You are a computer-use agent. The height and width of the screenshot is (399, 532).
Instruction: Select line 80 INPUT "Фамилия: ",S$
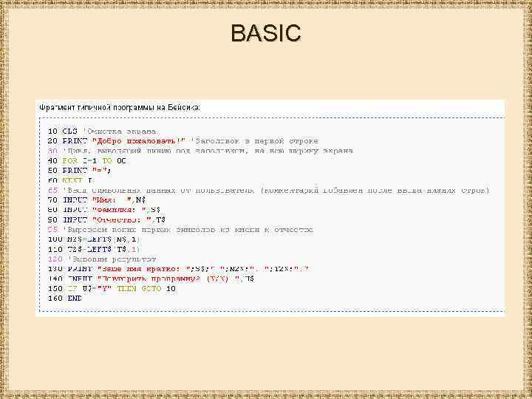click(104, 210)
